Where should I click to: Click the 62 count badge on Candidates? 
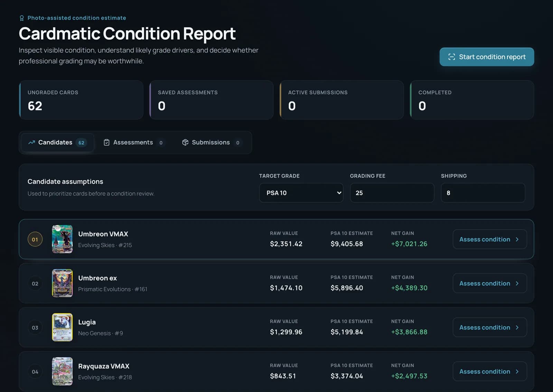click(x=81, y=142)
